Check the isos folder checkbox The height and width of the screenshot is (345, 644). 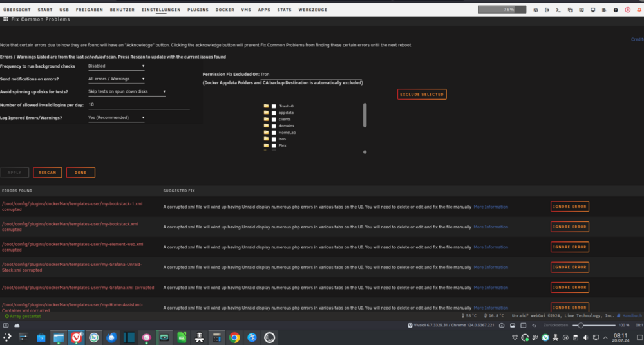pos(274,139)
